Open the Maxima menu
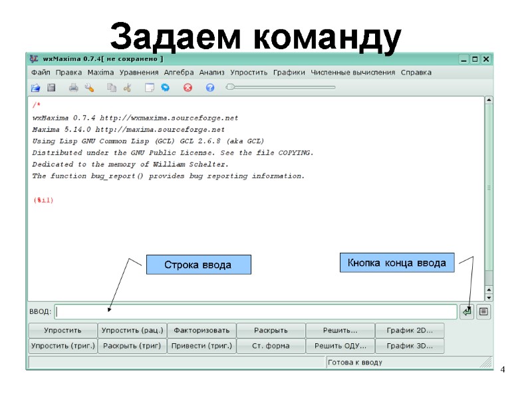The height and width of the screenshot is (399, 532). coord(100,72)
